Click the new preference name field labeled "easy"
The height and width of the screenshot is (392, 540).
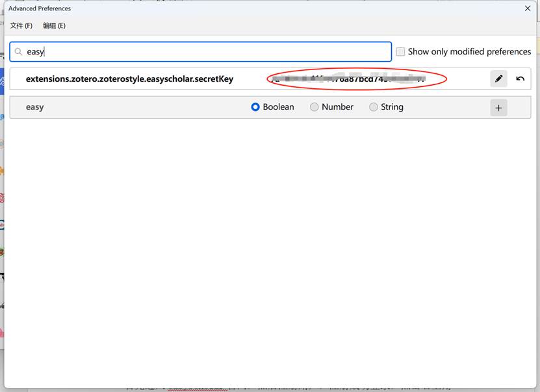[97, 107]
